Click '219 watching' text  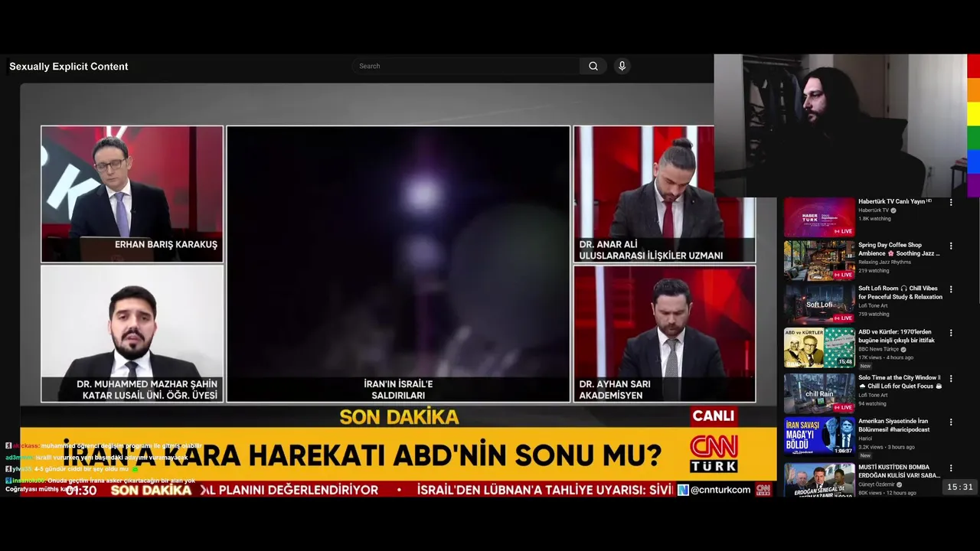(x=874, y=270)
